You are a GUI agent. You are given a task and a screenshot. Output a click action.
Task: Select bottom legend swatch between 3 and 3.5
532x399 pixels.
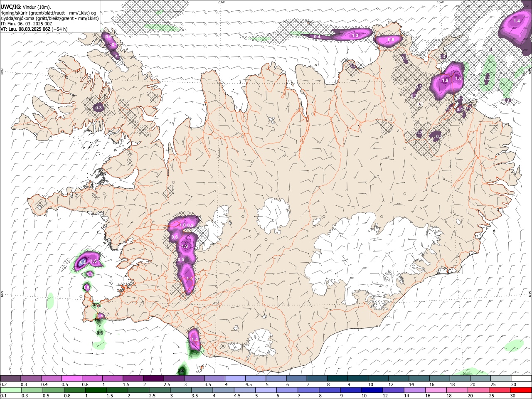[x=181, y=390]
